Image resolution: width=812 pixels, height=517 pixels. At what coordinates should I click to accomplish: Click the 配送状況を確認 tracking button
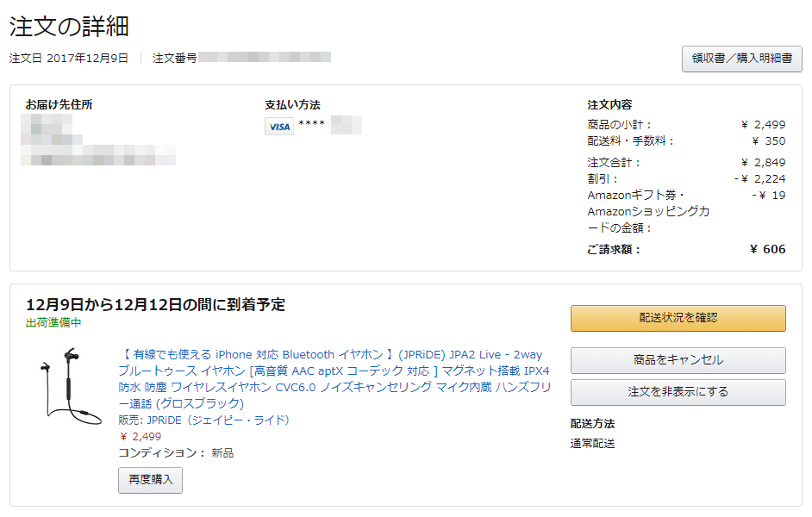point(678,318)
